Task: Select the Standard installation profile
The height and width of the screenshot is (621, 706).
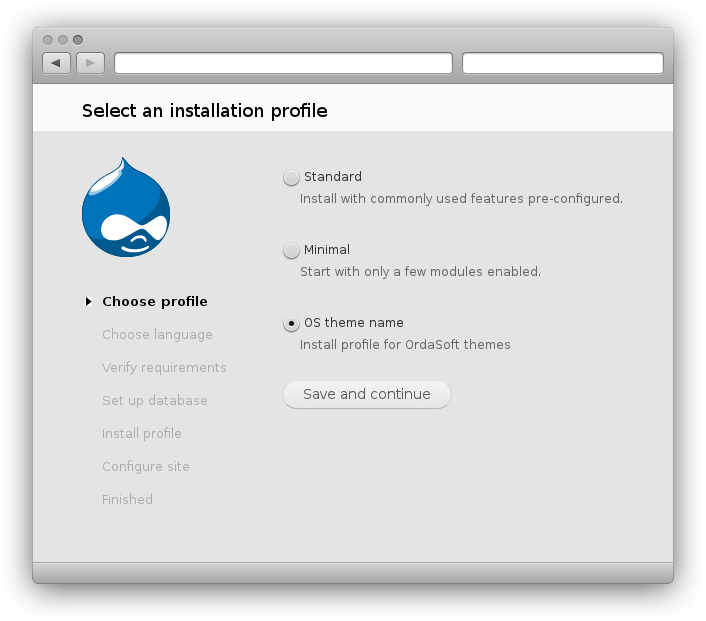Action: pyautogui.click(x=291, y=177)
